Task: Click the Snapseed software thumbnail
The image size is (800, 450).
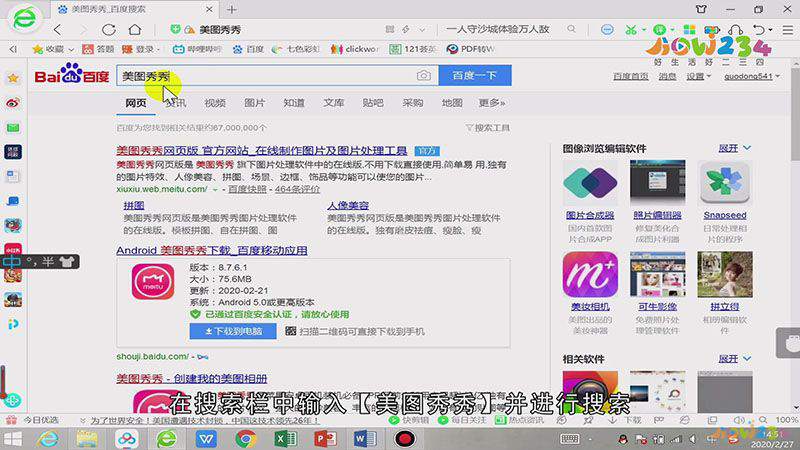Action: pyautogui.click(x=724, y=183)
